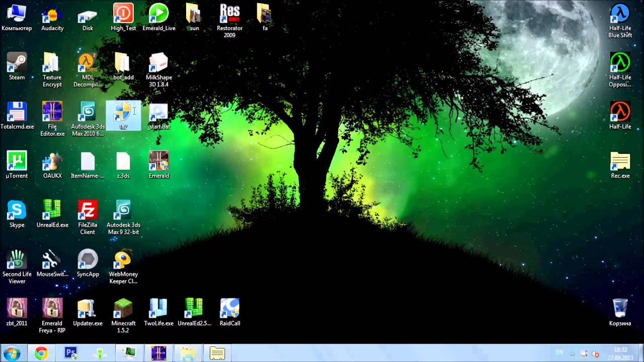Select the Totalcmd.exe floppy icon
The height and width of the screenshot is (362, 644).
pos(17,116)
